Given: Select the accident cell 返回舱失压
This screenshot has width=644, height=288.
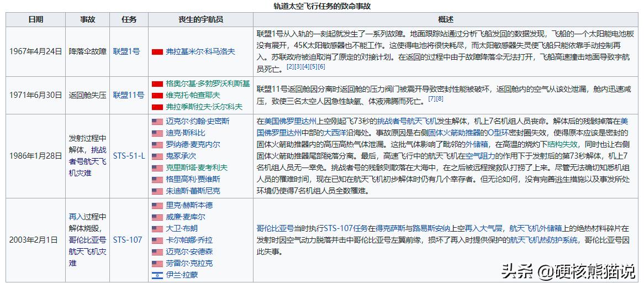Looking at the screenshot, I should [x=87, y=95].
